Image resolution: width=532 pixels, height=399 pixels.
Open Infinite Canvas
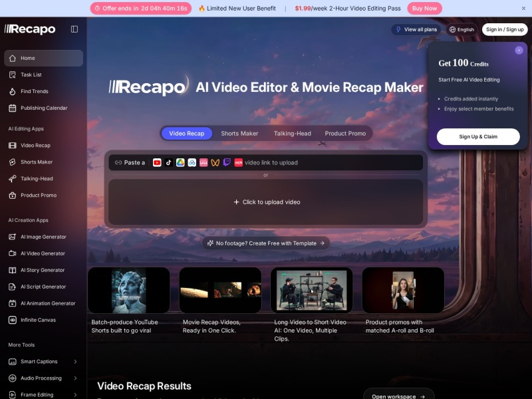tap(43, 320)
